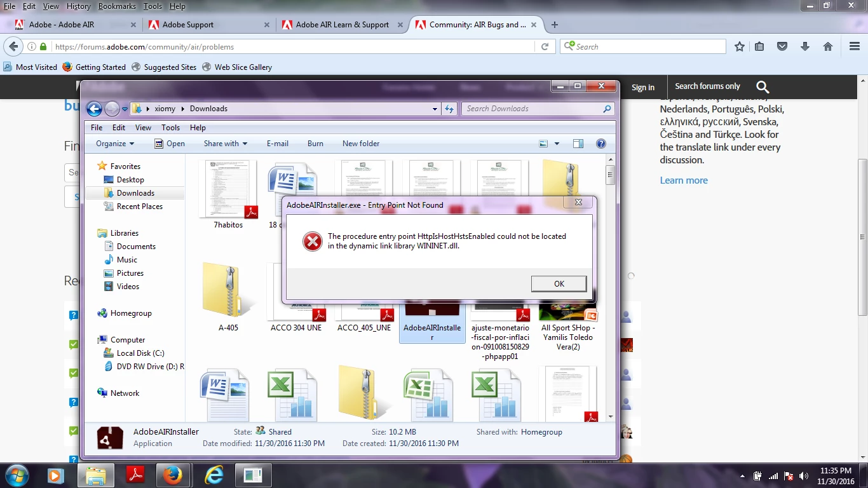Refresh the Downloads folder view
This screenshot has height=488, width=868.
(449, 109)
